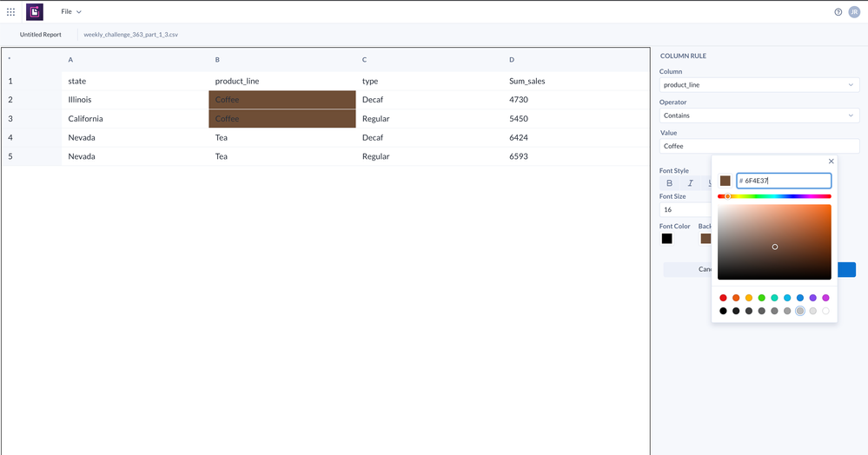The height and width of the screenshot is (455, 868).
Task: Click the hex color input 6F4E37
Action: (x=784, y=181)
